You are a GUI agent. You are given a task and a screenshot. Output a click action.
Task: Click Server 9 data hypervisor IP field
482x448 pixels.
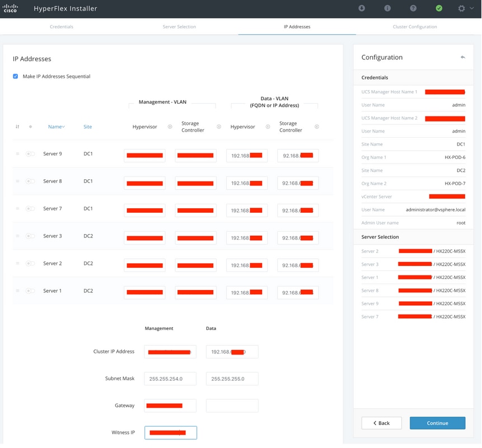(x=247, y=156)
